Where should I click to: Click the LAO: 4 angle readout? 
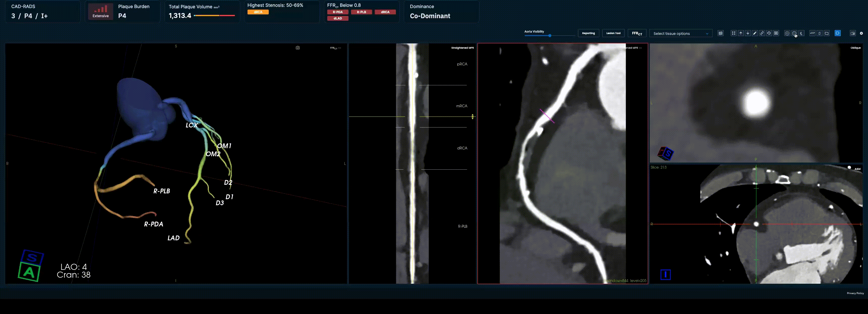pos(73,267)
